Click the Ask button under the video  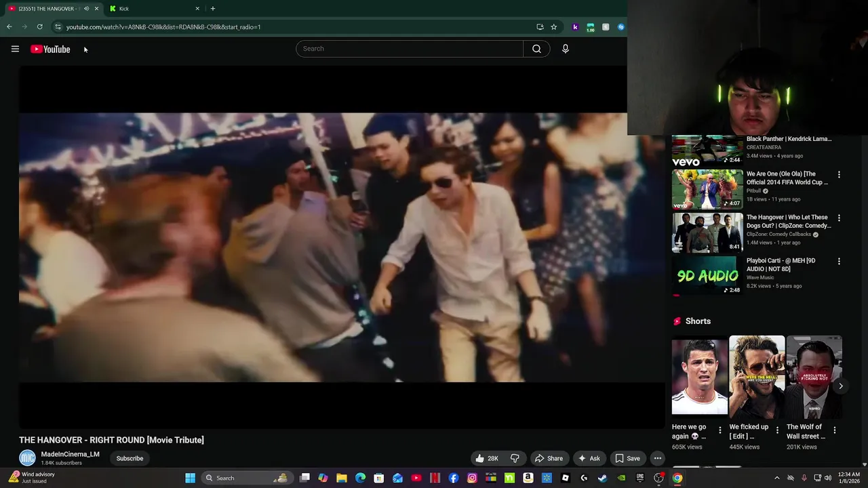pyautogui.click(x=589, y=458)
